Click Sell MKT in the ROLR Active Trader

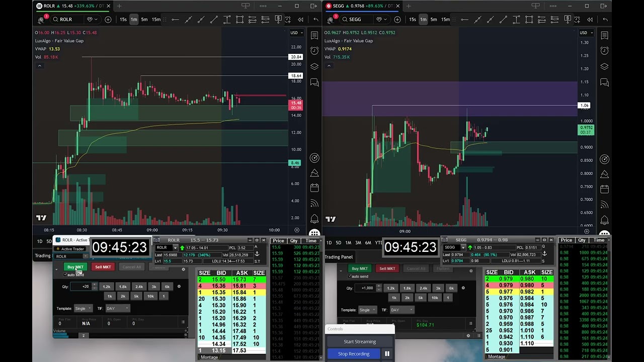(103, 267)
